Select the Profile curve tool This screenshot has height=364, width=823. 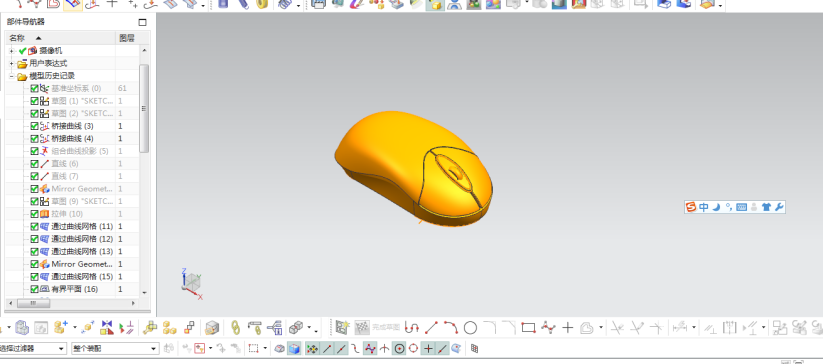[412, 328]
